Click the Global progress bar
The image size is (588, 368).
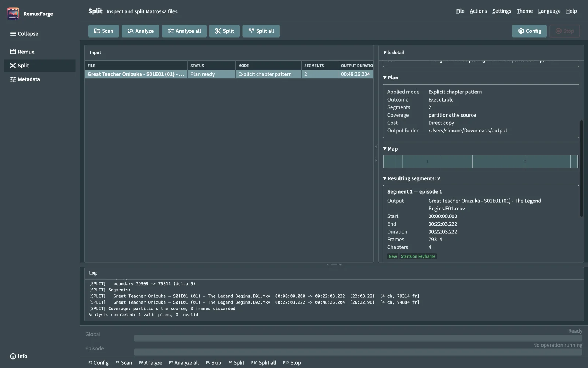pos(358,338)
